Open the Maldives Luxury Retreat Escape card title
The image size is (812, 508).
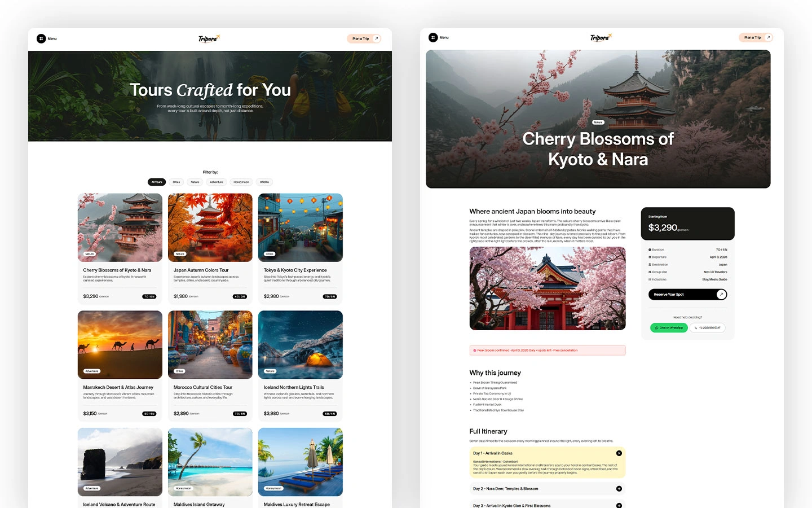297,505
